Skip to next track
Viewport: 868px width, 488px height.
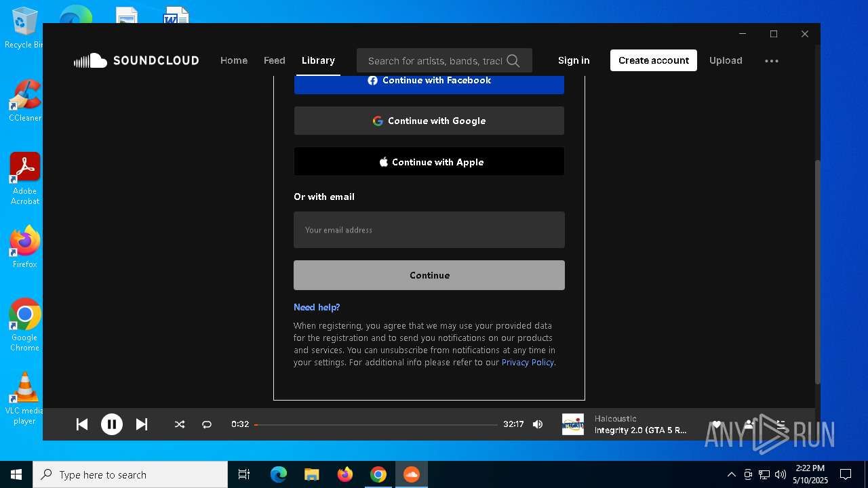pyautogui.click(x=142, y=424)
